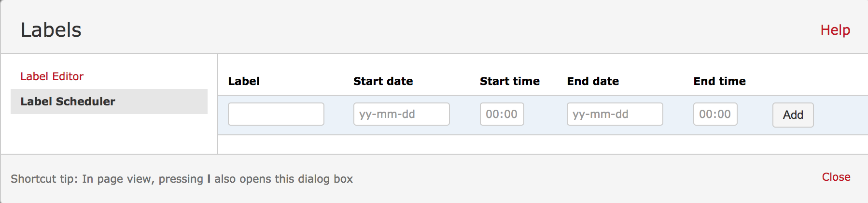Click the bold l key in shortcut tip
This screenshot has height=203, width=868.
(209, 179)
